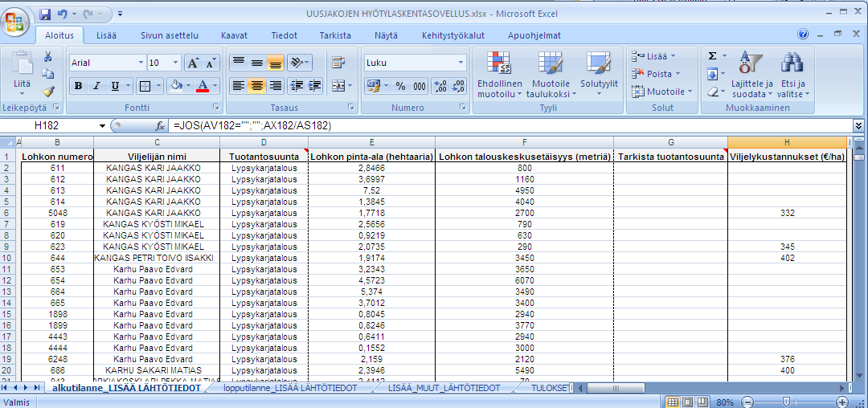Apply fill color bucket
Image resolution: width=868 pixels, height=408 pixels.
click(176, 86)
